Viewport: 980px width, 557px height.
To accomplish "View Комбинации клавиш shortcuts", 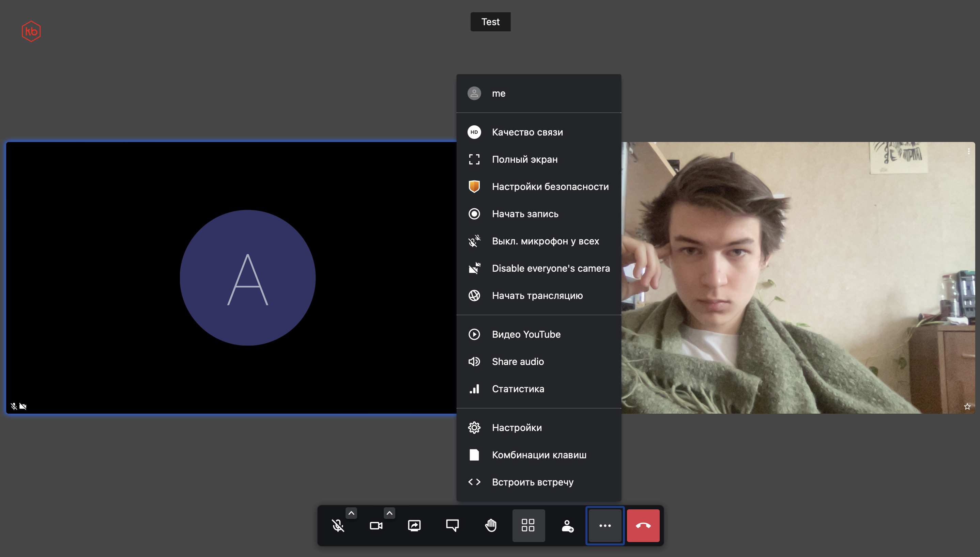I will [x=539, y=455].
